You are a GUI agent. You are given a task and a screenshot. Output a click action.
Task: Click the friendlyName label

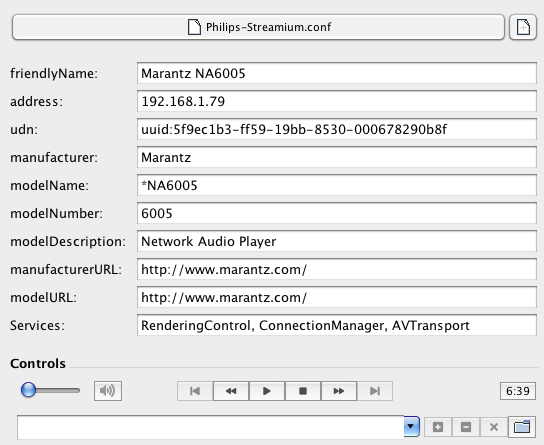click(54, 74)
